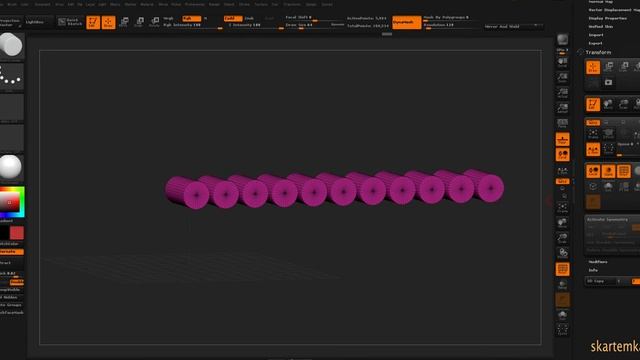
Task: Click Draw icon in Transform palette
Action: coord(593,67)
